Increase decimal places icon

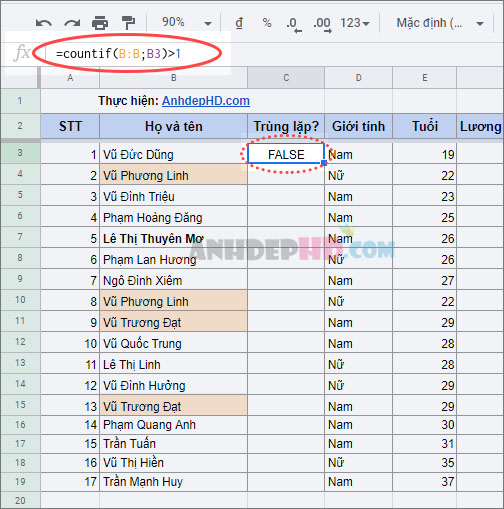pyautogui.click(x=322, y=25)
